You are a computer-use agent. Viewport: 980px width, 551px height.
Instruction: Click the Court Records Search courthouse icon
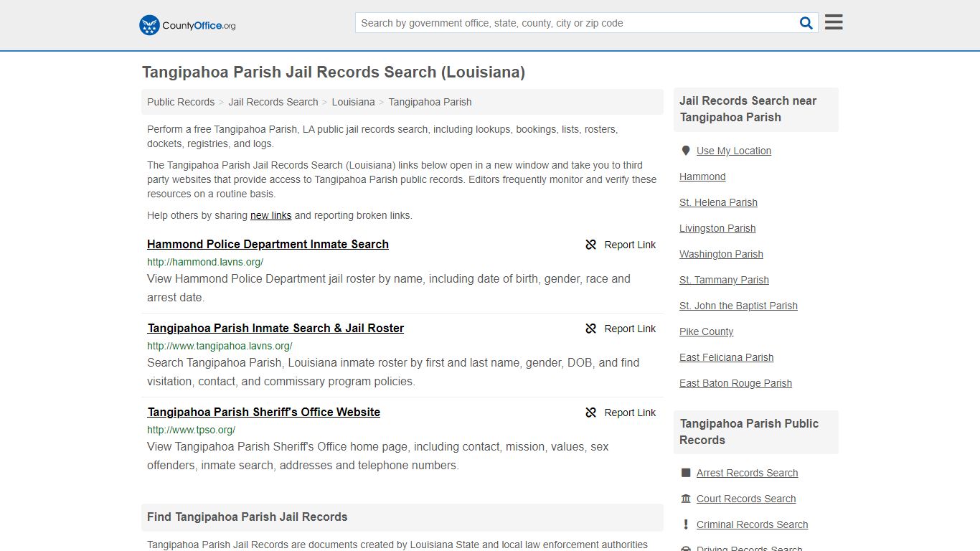click(x=686, y=499)
